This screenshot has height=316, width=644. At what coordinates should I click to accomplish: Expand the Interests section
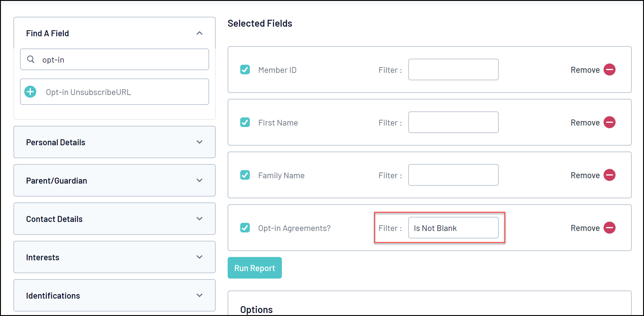(199, 257)
